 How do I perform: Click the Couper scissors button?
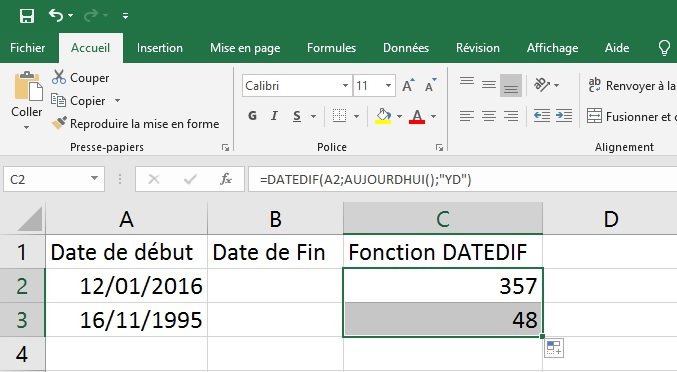coord(80,78)
